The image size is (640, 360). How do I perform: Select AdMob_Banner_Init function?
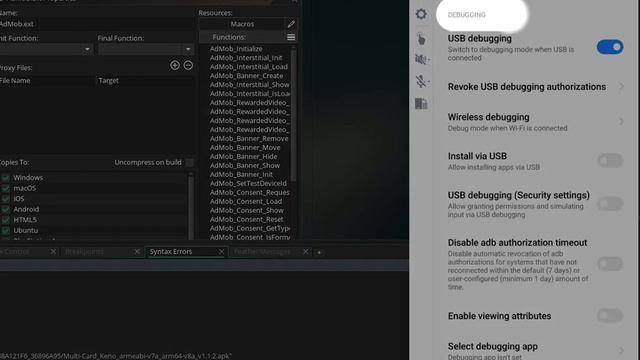tap(241, 174)
